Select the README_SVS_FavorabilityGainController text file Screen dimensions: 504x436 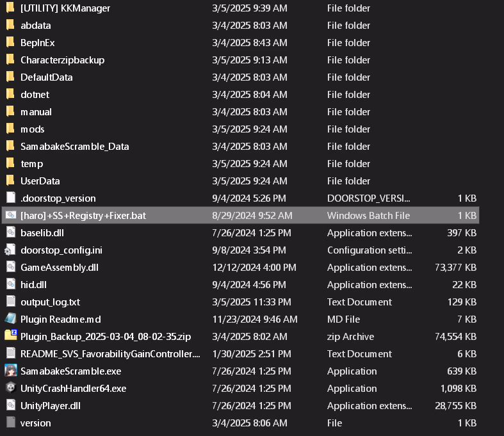(x=110, y=353)
